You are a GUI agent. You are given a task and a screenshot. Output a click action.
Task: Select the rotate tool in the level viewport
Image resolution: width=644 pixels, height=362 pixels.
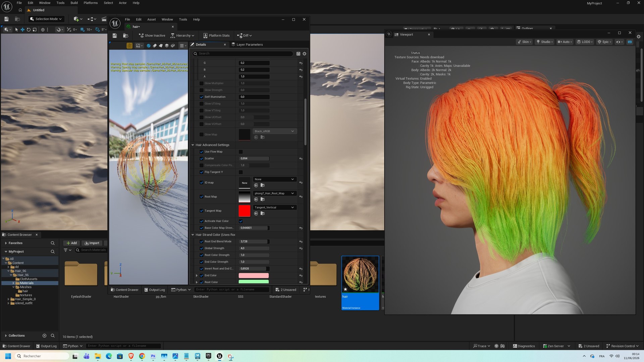click(x=29, y=29)
